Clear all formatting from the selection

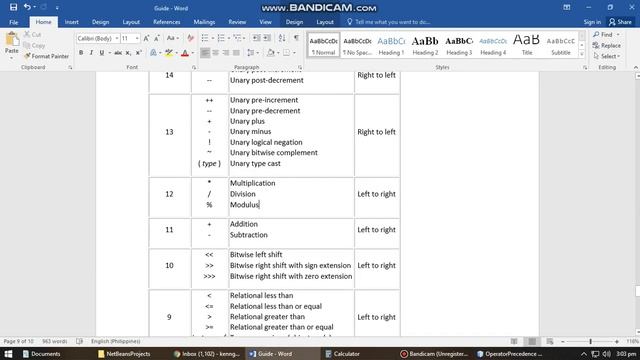190,38
